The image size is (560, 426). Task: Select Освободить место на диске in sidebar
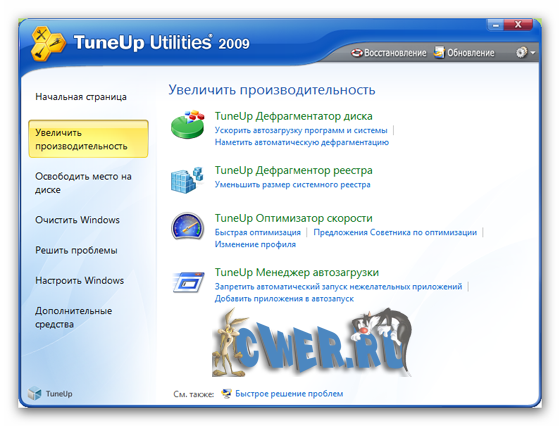click(x=83, y=183)
